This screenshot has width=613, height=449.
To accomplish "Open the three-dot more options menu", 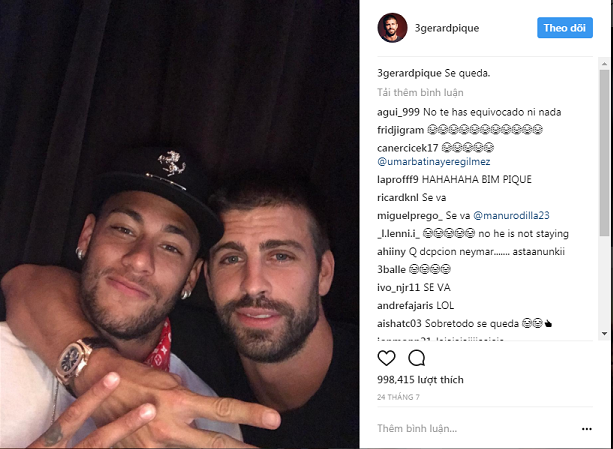I will (x=586, y=429).
